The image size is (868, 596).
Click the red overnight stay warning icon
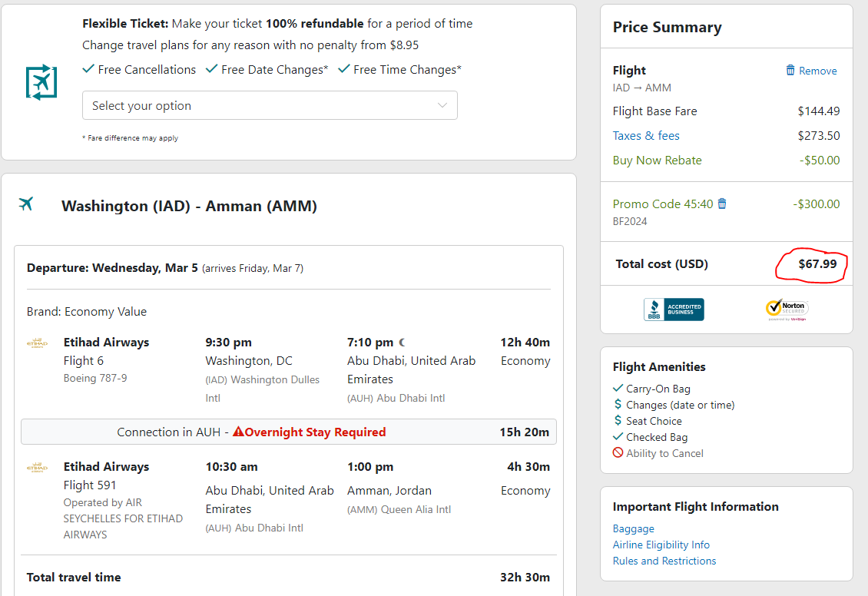point(238,432)
